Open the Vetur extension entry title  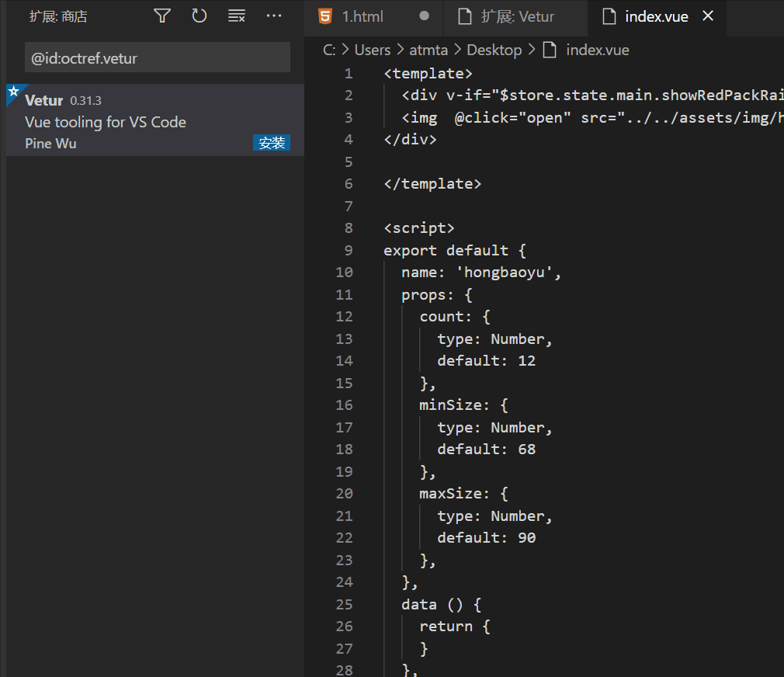(44, 100)
